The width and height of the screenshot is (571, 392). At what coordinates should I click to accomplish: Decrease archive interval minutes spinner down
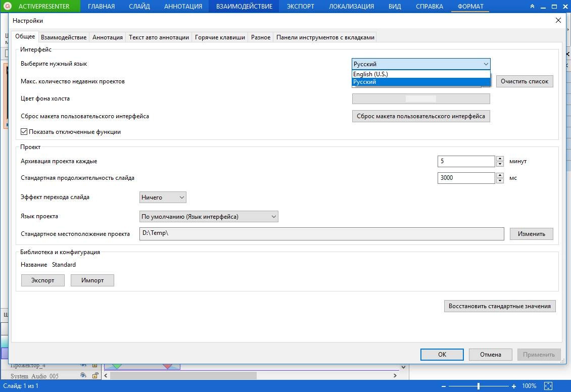pos(500,164)
